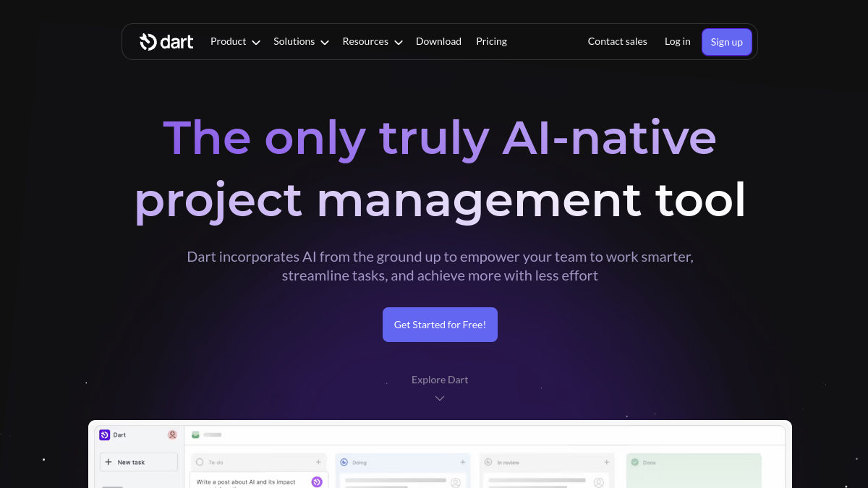Click the Dart logo in the navbar
This screenshot has height=488, width=868.
tap(166, 42)
